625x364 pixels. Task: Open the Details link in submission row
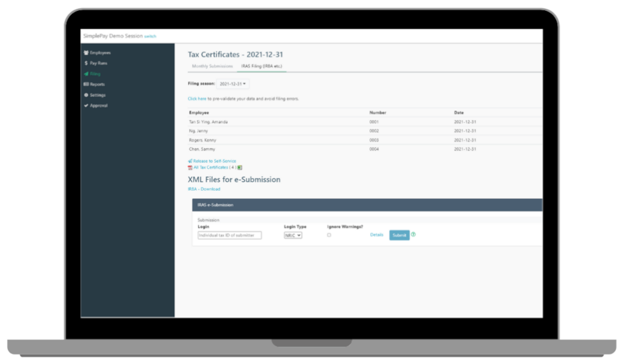[377, 235]
